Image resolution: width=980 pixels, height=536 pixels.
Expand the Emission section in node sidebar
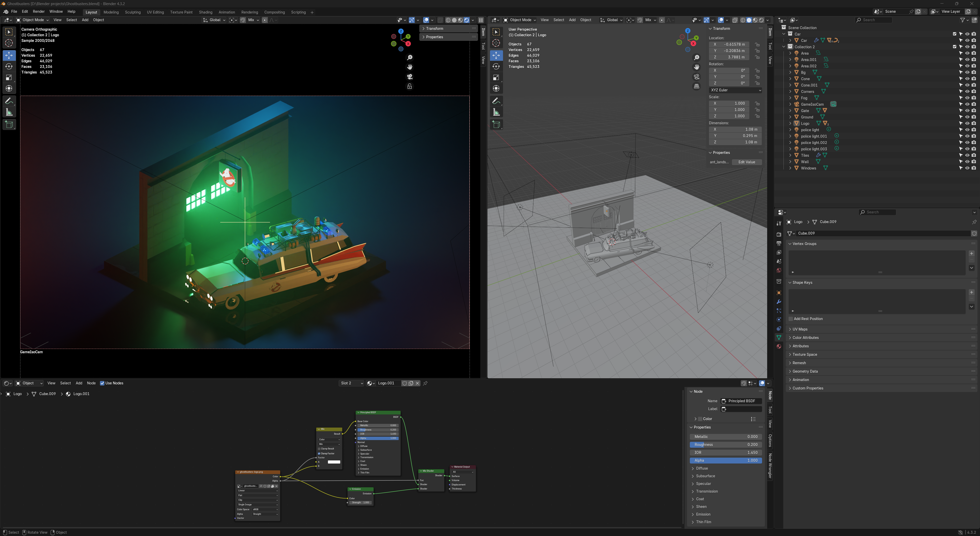click(x=703, y=514)
